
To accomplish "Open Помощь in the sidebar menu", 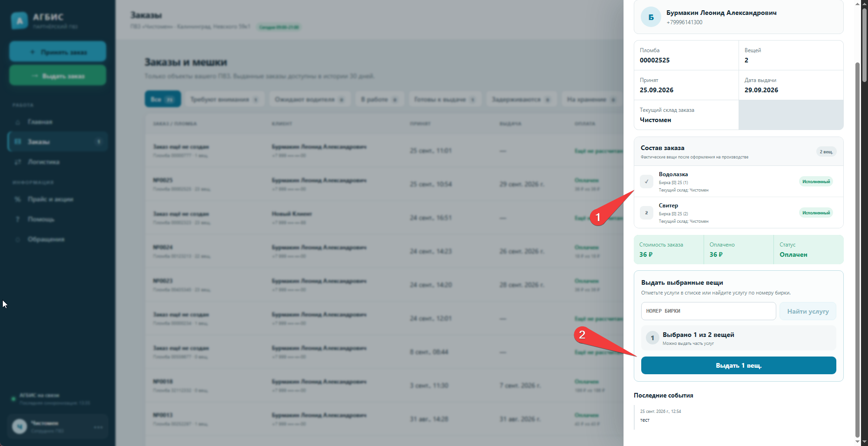I will [x=58, y=219].
